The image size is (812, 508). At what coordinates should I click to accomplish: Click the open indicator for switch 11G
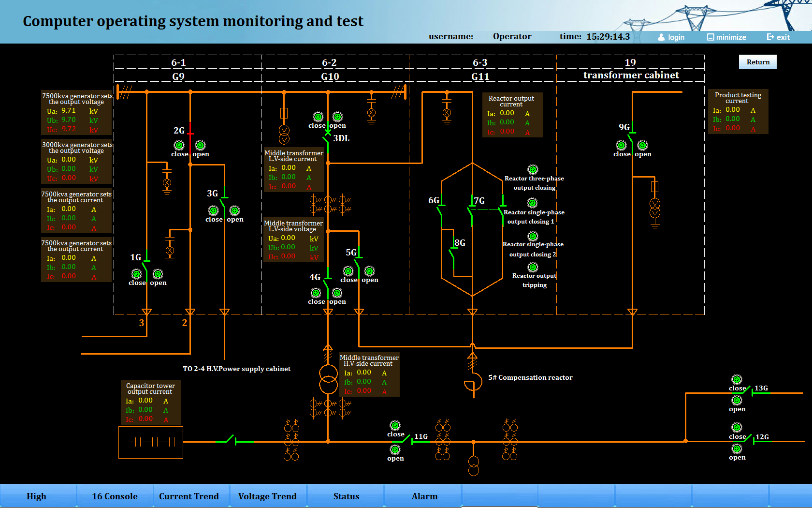(395, 450)
